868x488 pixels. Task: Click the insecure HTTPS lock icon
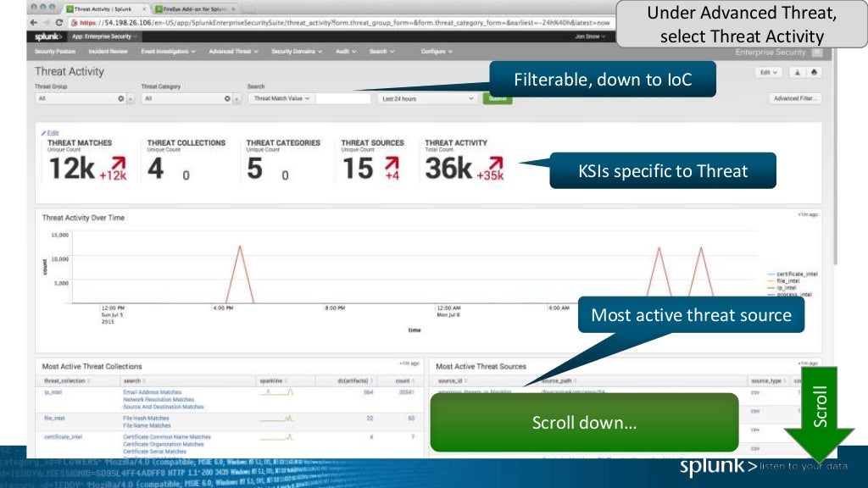pyautogui.click(x=75, y=23)
